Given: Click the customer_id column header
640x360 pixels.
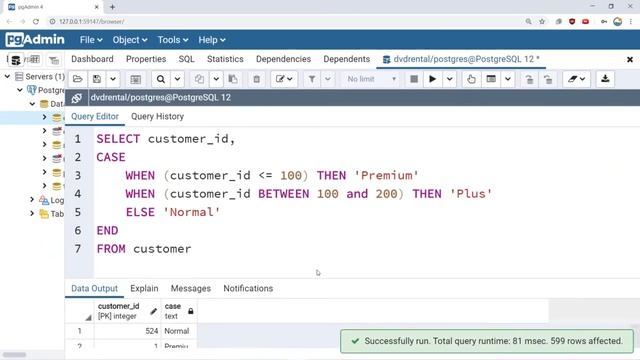Looking at the screenshot, I should point(127,311).
